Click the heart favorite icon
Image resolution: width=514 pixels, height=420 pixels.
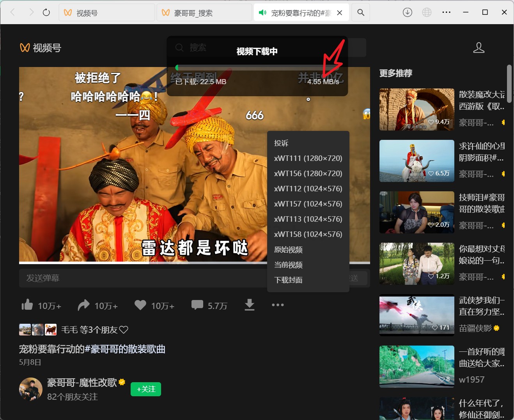click(140, 305)
